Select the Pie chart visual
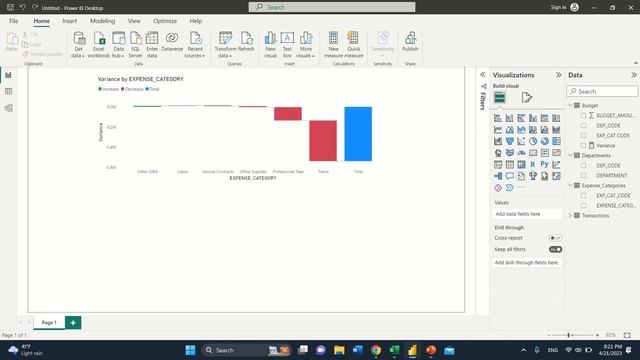Viewport: 640px width, 360px height. point(533,141)
